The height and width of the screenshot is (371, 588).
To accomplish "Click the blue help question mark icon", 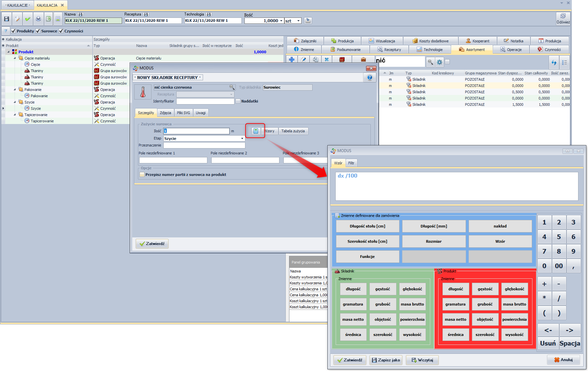I will coord(370,77).
